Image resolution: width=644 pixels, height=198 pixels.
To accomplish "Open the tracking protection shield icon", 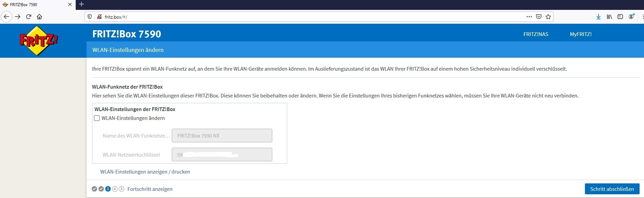I will coord(90,17).
